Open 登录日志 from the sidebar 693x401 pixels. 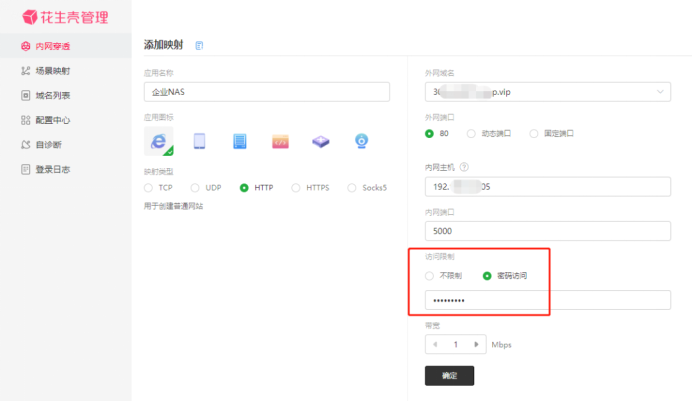(x=52, y=169)
